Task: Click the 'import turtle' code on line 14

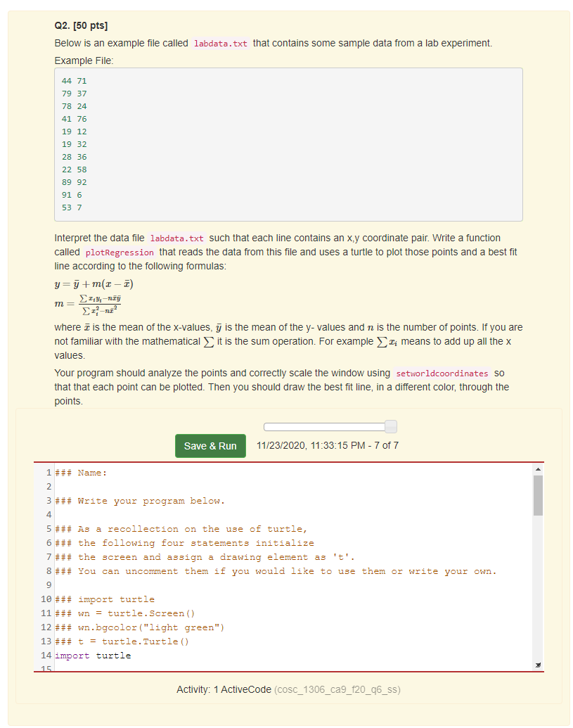Action: [93, 656]
